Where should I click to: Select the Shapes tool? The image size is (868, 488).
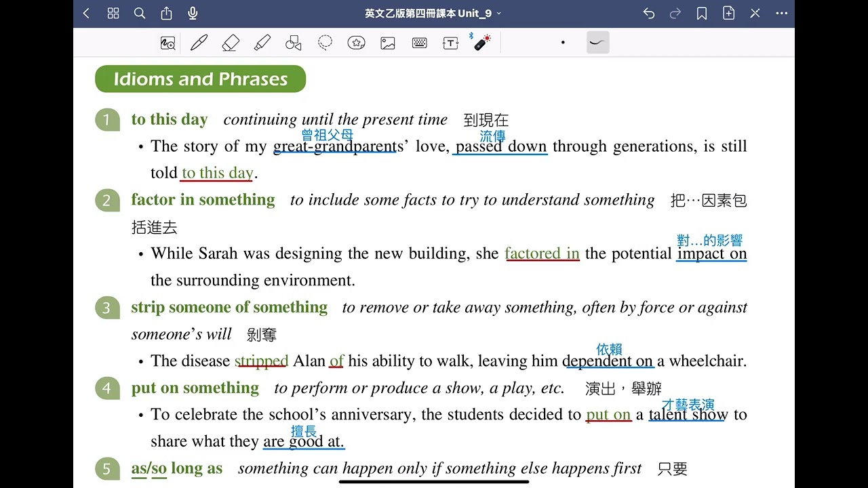(x=294, y=43)
